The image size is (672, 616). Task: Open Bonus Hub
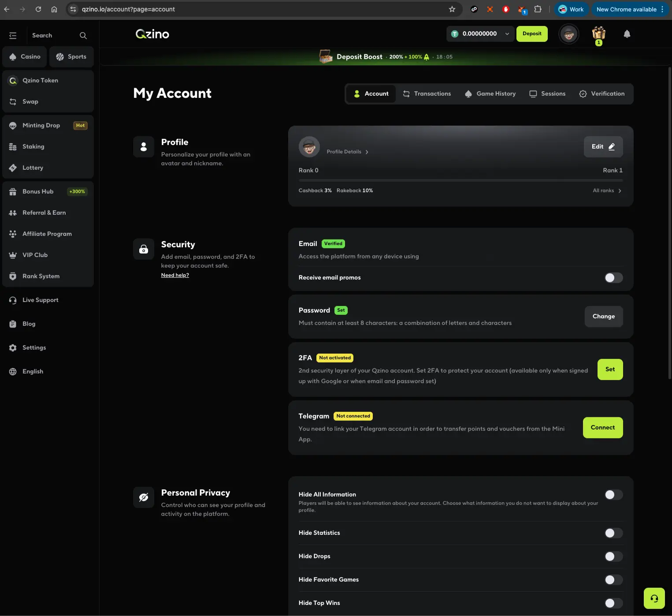pos(48,191)
